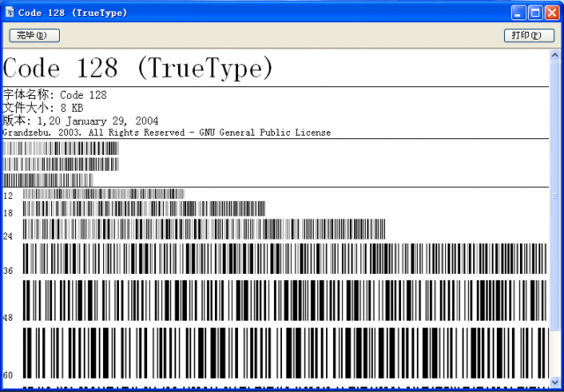Click the Grandzebu GNU license copyright line
This screenshot has width=564, height=392.
(167, 133)
